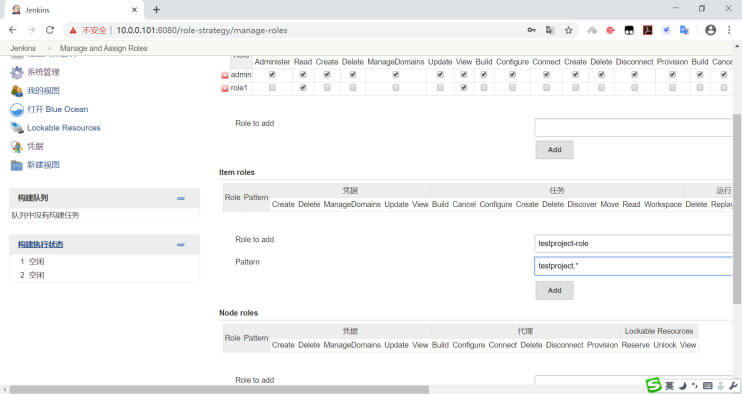
Task: Check Administer checkbox for role1
Action: tap(272, 88)
